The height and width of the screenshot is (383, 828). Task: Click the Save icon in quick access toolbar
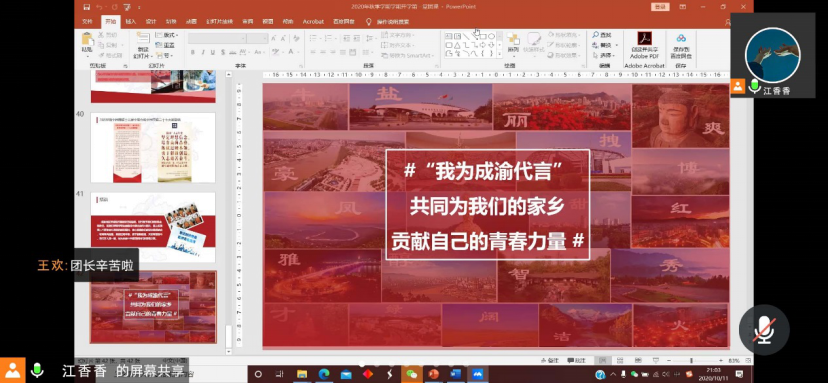point(87,7)
